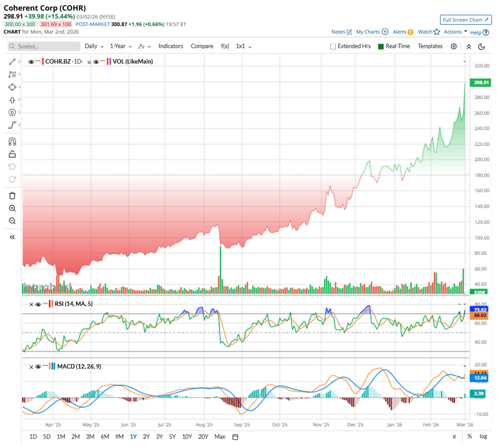499x448 pixels.
Task: Open the 1x1 grid layout dropdown
Action: coord(243,46)
